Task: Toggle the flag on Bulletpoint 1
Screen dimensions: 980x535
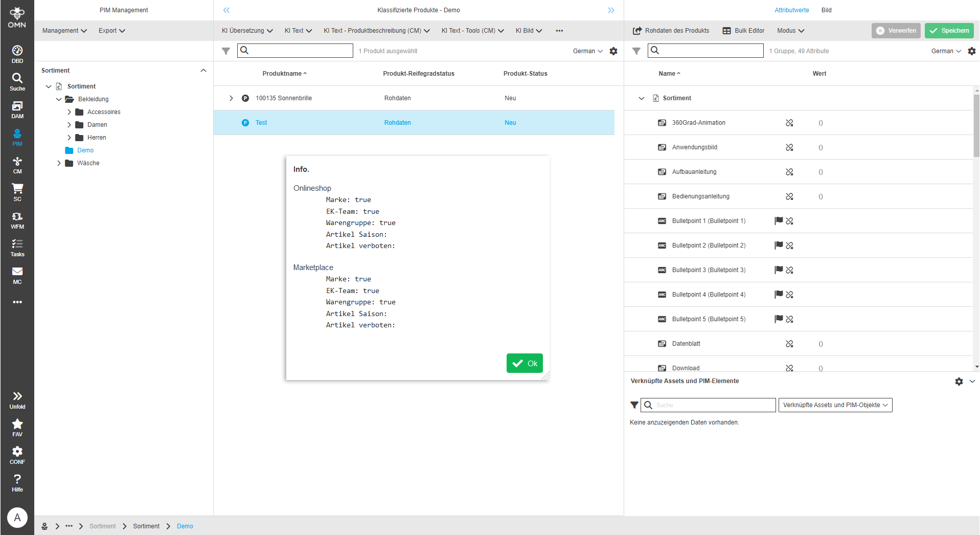Action: [x=778, y=220]
